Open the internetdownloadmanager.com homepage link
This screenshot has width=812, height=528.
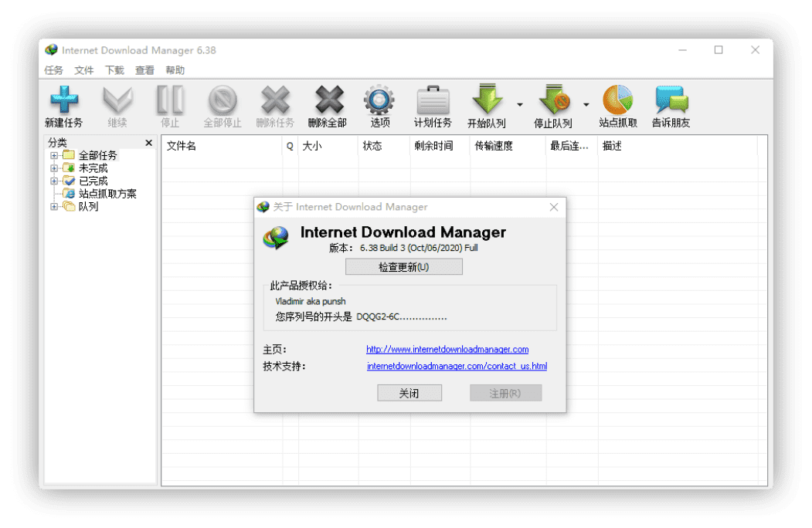tap(447, 350)
